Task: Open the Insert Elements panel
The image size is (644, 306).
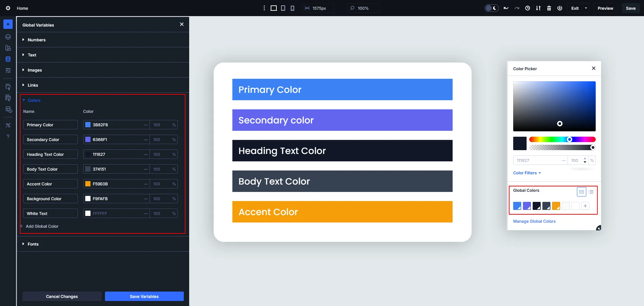Action: click(x=8, y=24)
